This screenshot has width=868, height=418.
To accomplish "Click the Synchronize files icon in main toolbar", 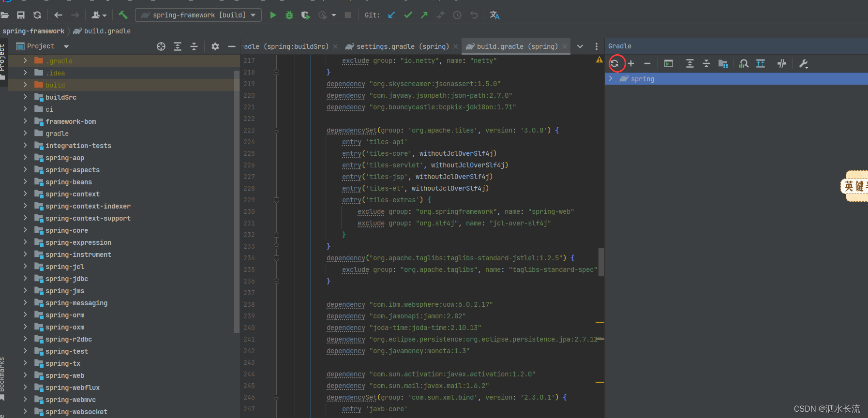I will point(37,15).
